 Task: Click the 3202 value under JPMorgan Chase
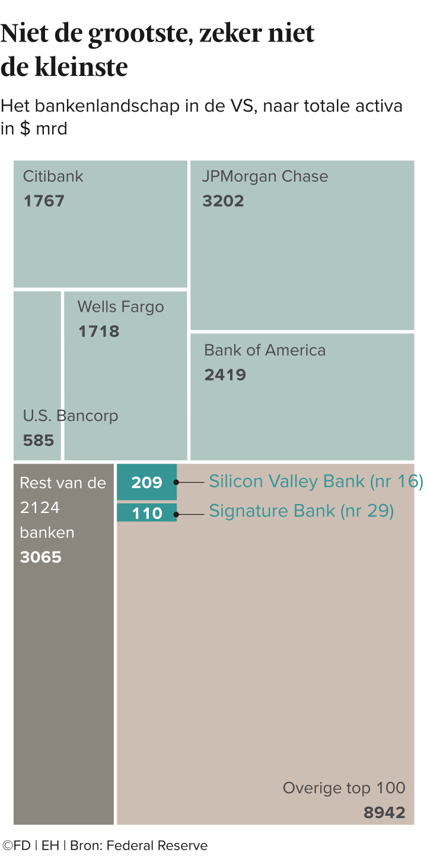click(x=223, y=201)
